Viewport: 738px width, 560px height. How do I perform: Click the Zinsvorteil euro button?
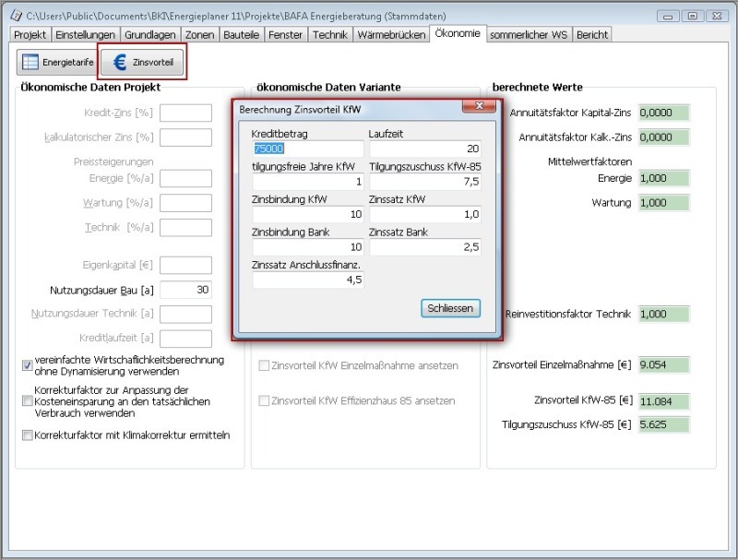(142, 62)
